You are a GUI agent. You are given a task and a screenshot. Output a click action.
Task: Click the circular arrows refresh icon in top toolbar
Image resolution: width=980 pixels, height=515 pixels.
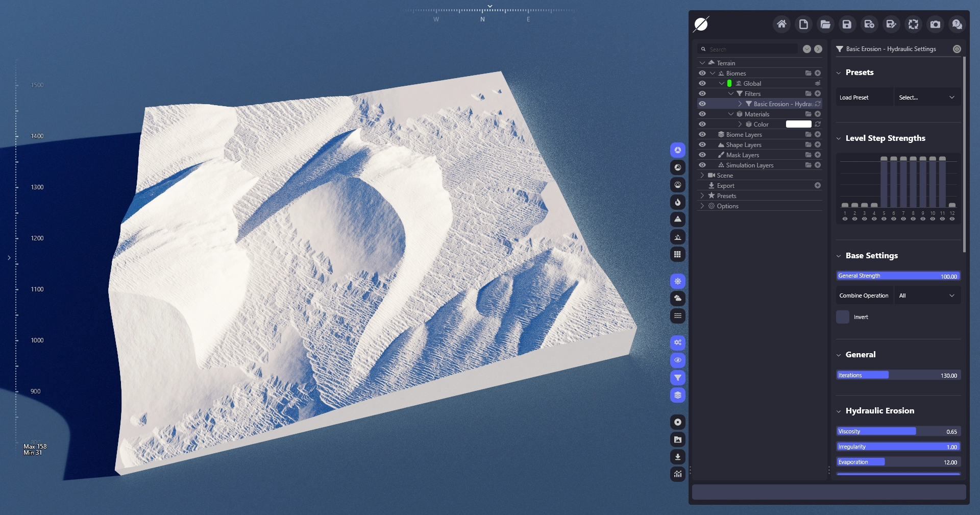tap(913, 24)
